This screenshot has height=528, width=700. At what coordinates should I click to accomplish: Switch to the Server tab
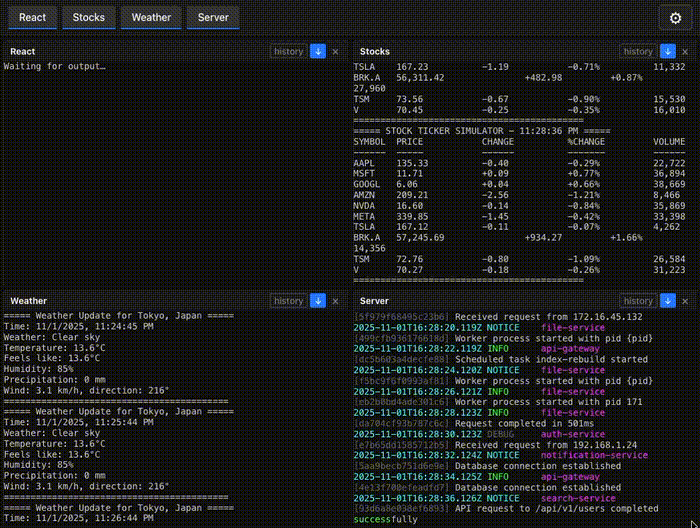[213, 18]
